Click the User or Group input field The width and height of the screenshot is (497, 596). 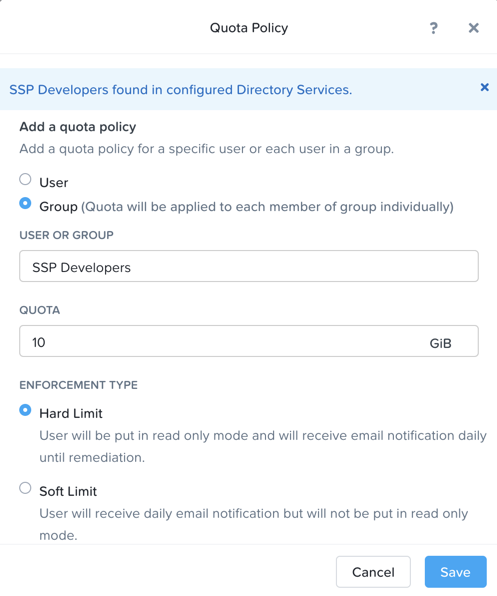click(x=249, y=266)
